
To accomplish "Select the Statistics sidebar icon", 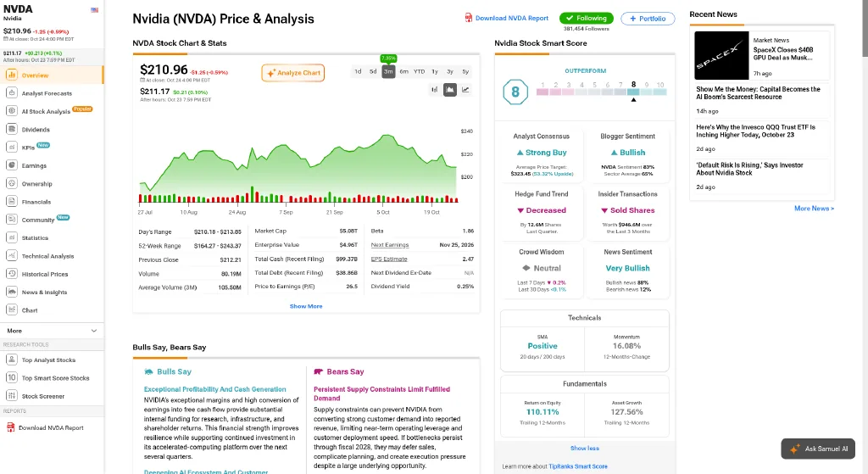I will pos(12,237).
